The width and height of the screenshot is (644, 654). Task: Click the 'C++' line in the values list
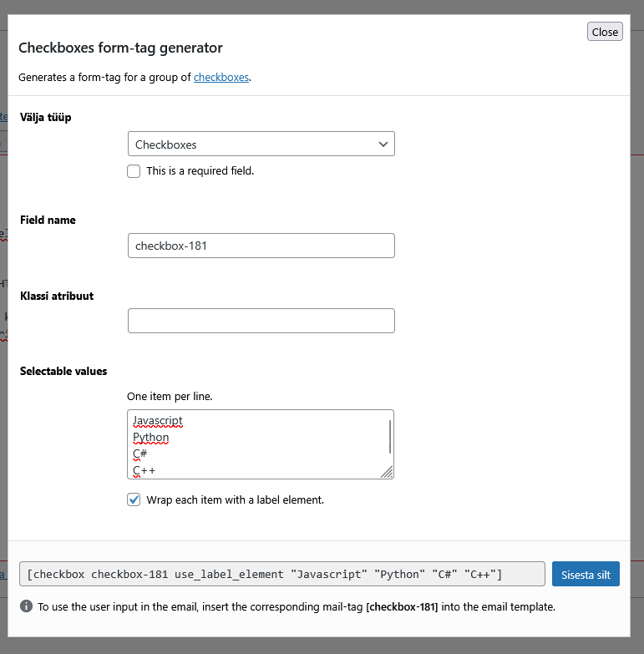pyautogui.click(x=144, y=470)
